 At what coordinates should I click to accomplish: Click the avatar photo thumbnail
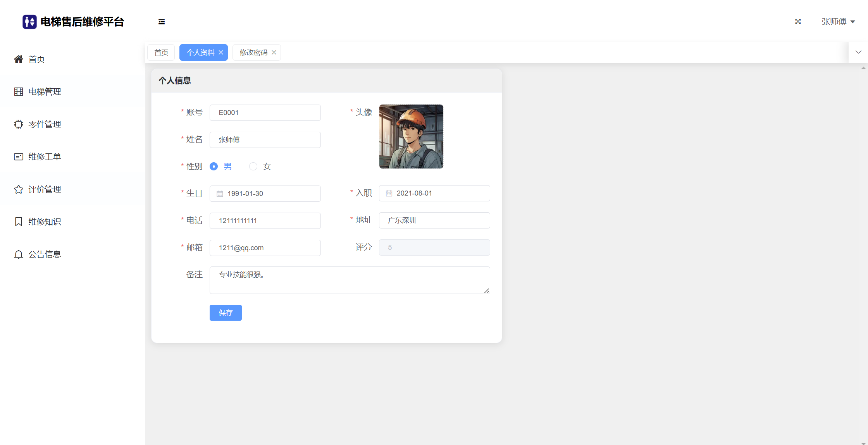(411, 136)
